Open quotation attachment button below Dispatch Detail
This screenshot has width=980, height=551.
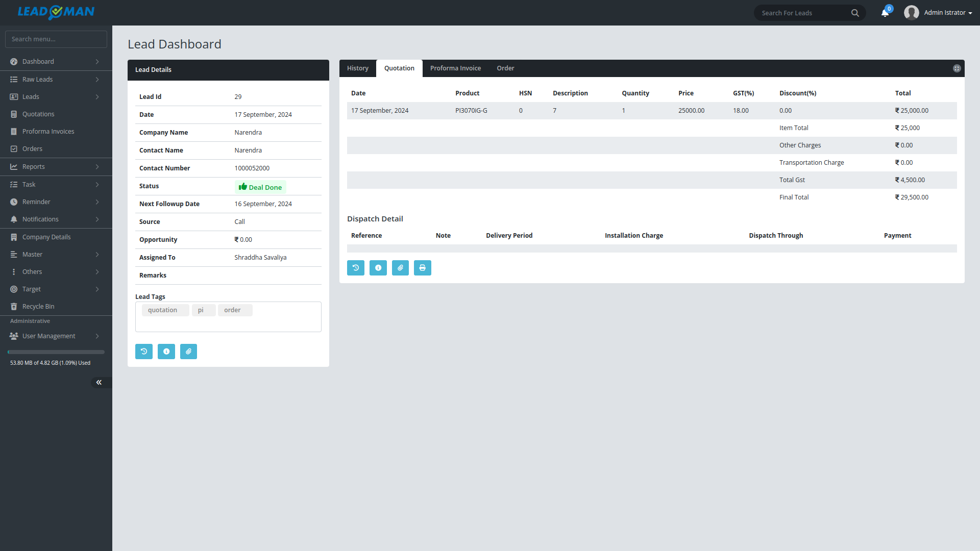point(400,268)
